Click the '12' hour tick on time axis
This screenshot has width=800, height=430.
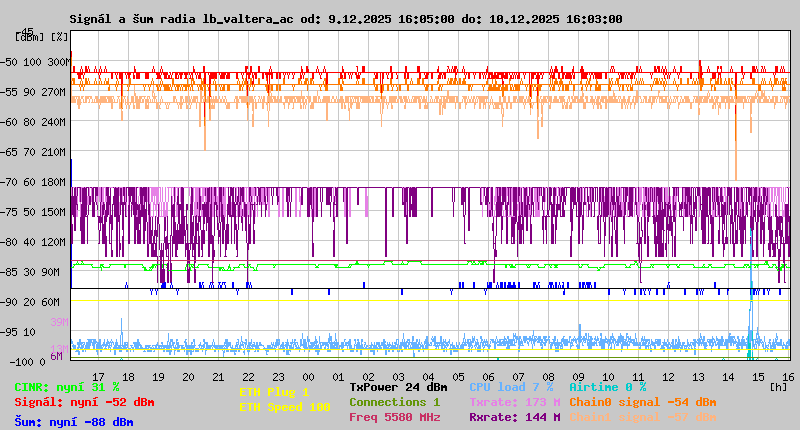click(x=668, y=377)
